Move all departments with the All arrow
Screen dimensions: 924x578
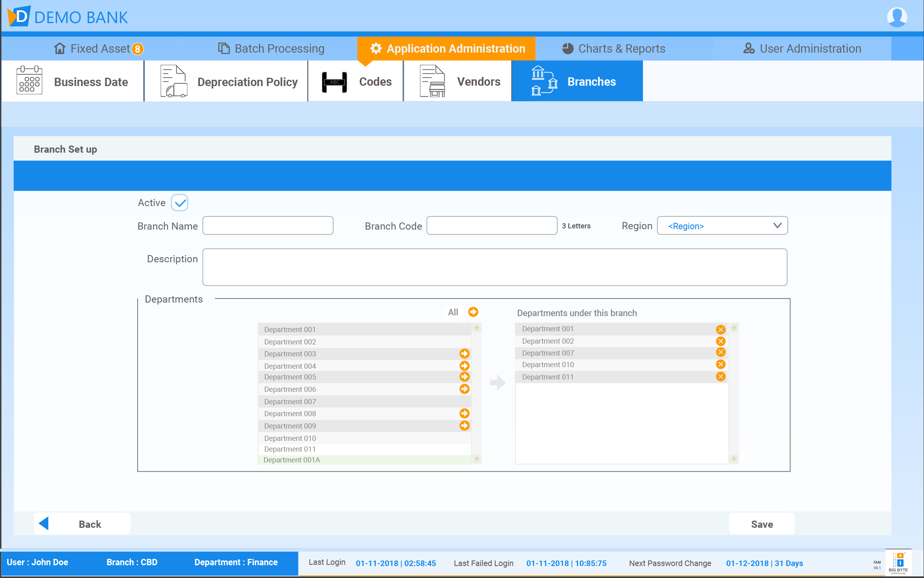[x=473, y=312]
